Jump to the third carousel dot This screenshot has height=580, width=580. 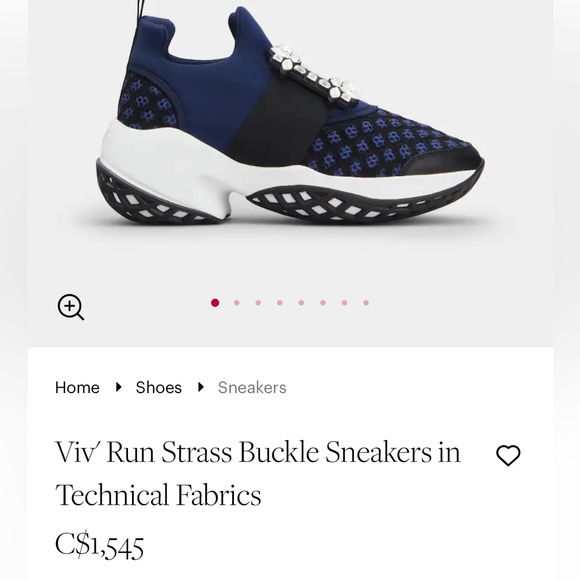258,303
